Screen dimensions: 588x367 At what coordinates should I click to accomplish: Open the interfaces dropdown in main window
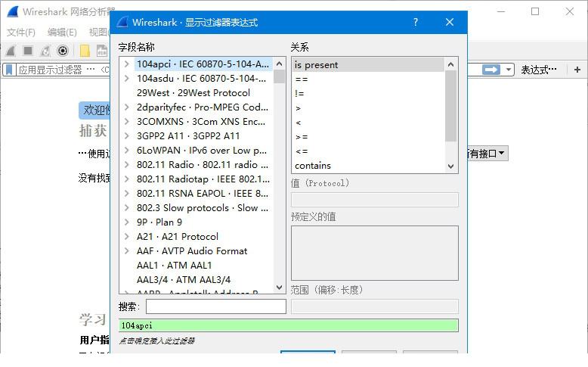tap(488, 154)
